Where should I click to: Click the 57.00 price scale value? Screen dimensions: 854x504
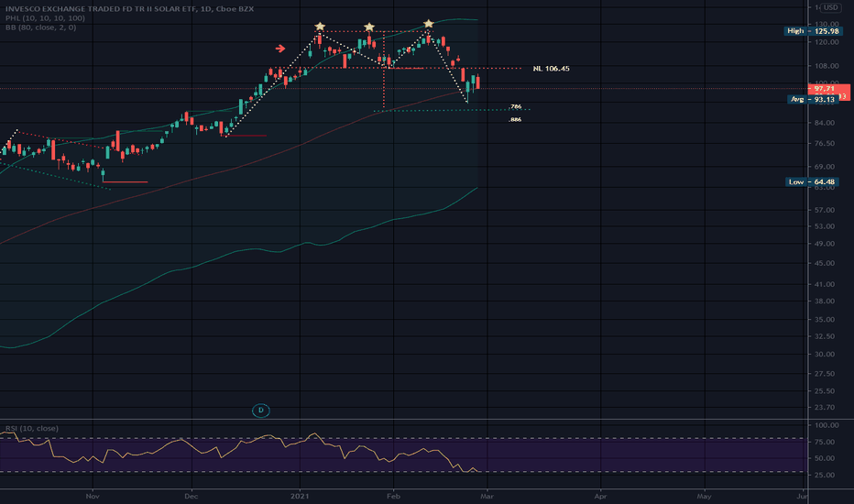tap(827, 211)
